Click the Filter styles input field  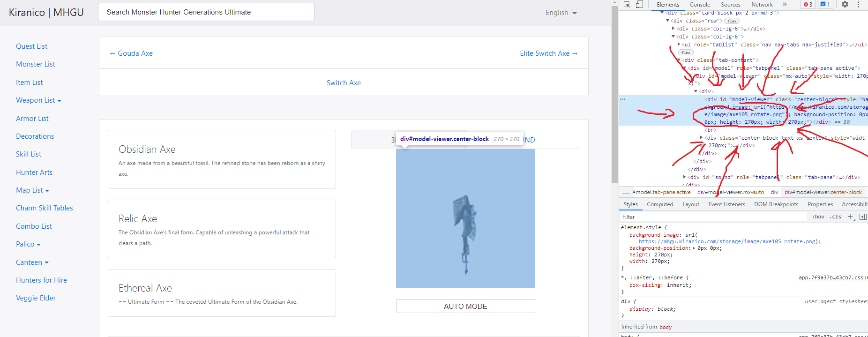coord(713,217)
